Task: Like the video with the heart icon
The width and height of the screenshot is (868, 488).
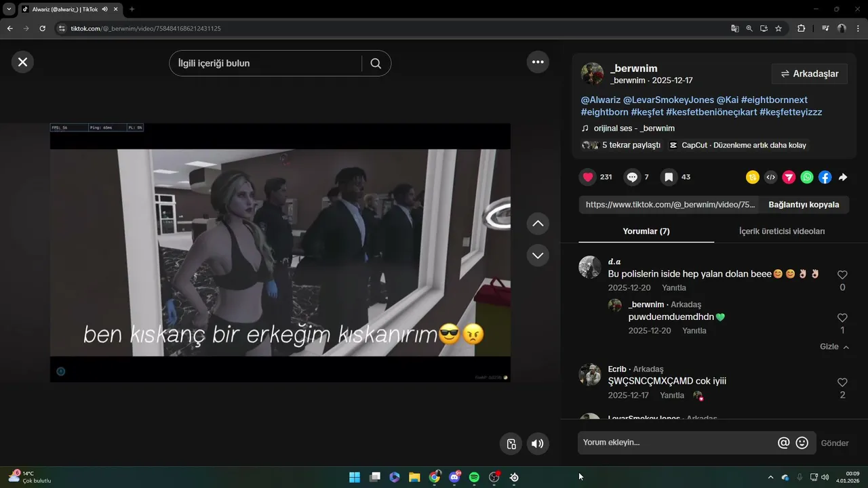Action: 588,177
